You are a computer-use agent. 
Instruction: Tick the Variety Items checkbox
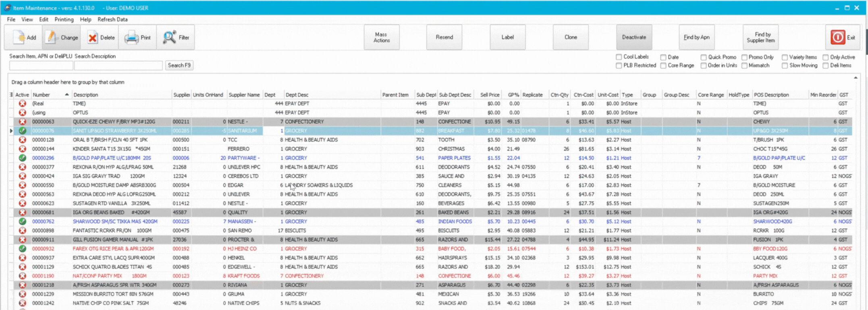pos(785,57)
